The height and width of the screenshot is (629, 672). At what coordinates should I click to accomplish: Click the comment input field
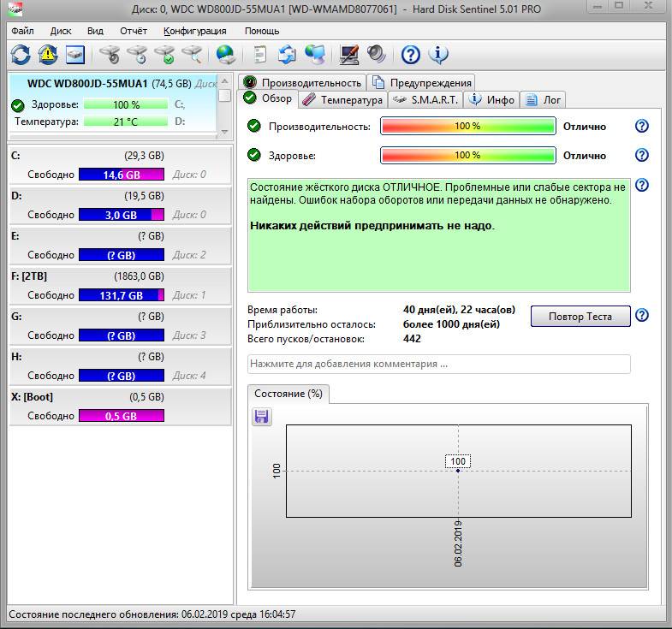(x=438, y=364)
